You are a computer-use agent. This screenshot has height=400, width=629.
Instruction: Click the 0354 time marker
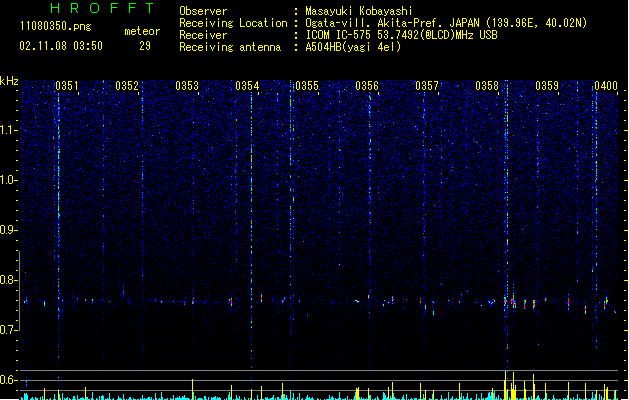[x=247, y=86]
